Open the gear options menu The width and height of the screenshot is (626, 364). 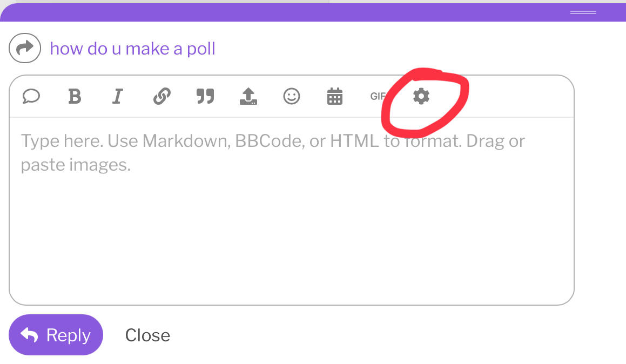tap(421, 96)
